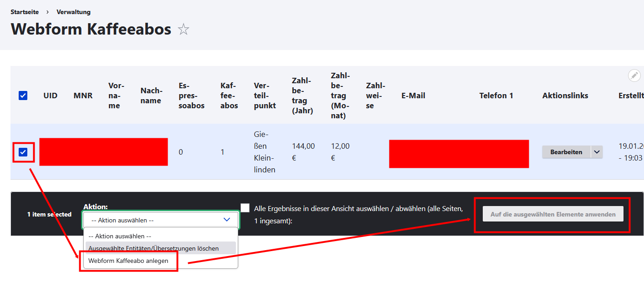Click the Verteilpunkt column header

[x=265, y=96]
